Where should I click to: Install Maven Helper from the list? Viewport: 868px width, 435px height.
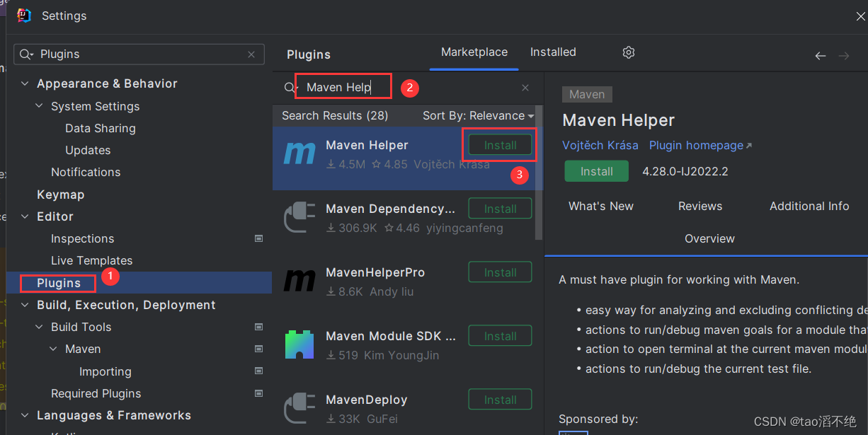point(500,145)
